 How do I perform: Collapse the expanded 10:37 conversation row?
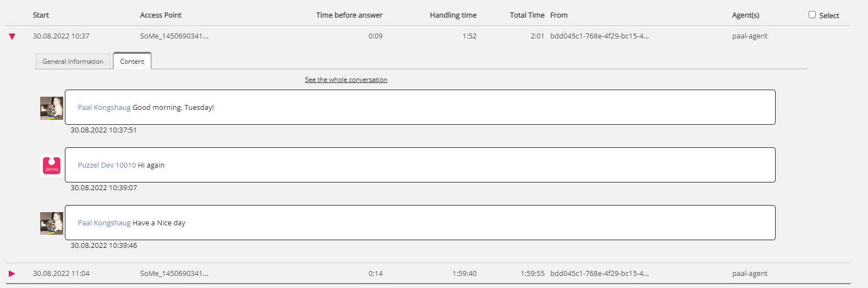(x=12, y=37)
